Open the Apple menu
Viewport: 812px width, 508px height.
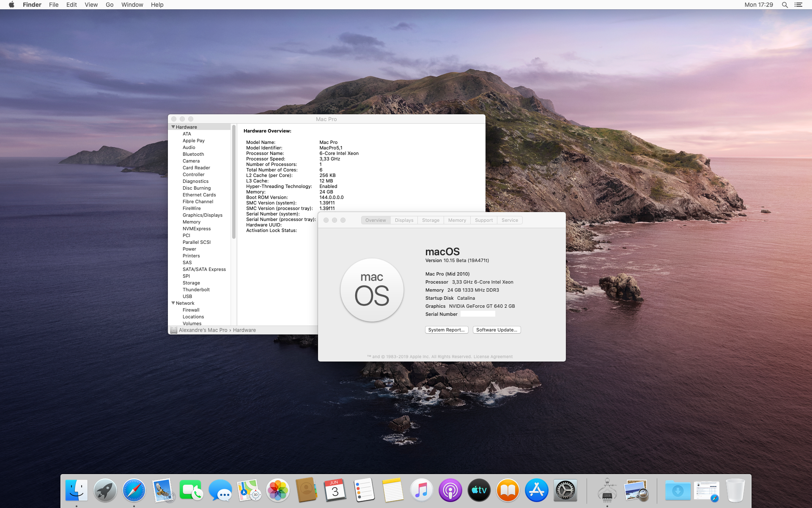[x=11, y=5]
